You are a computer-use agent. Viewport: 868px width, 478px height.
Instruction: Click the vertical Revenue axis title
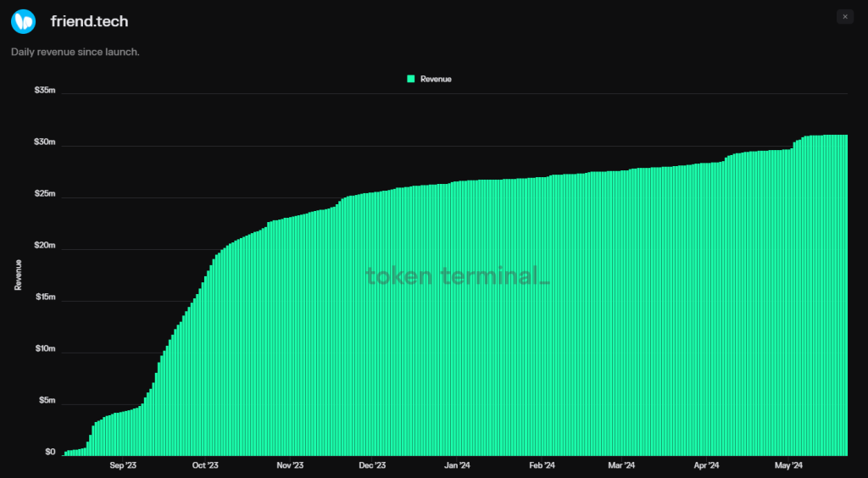click(x=19, y=275)
